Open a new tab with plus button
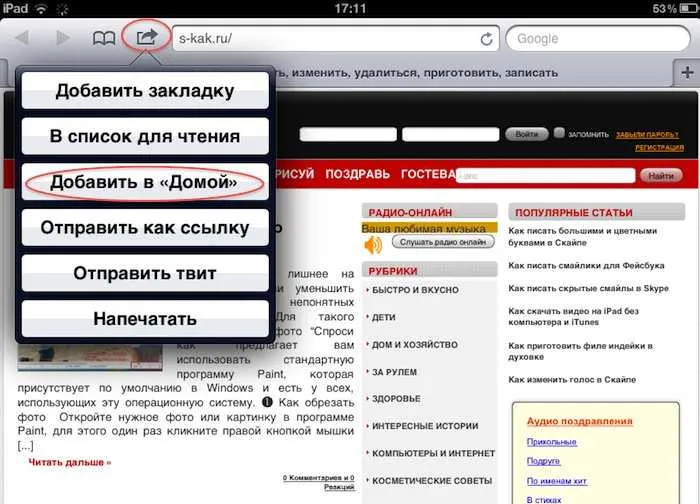 pos(687,72)
